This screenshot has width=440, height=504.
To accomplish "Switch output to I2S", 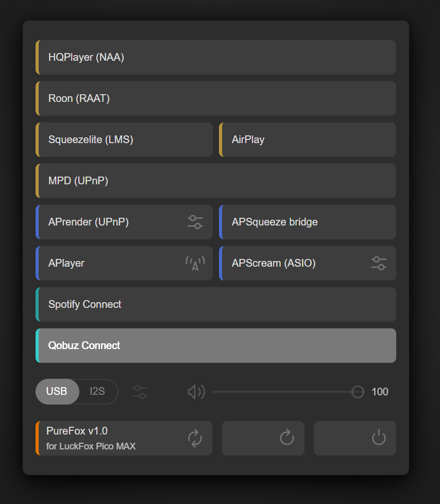I will tap(97, 391).
